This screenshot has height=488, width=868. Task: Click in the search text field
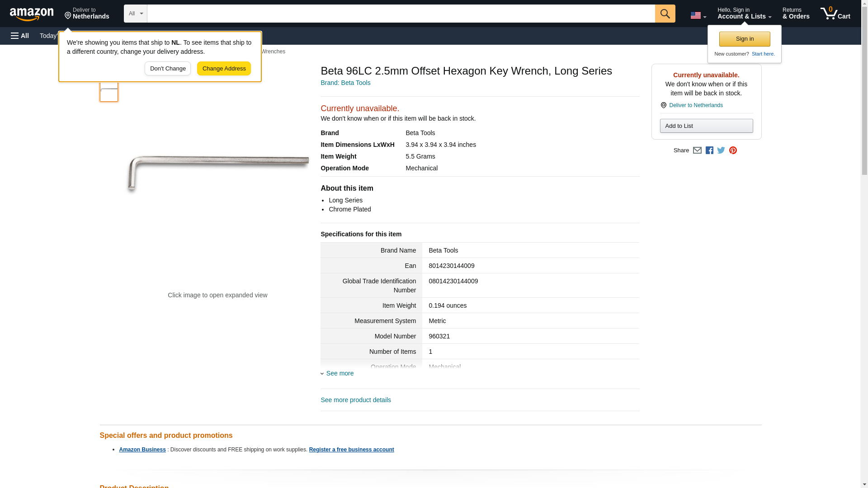(401, 14)
